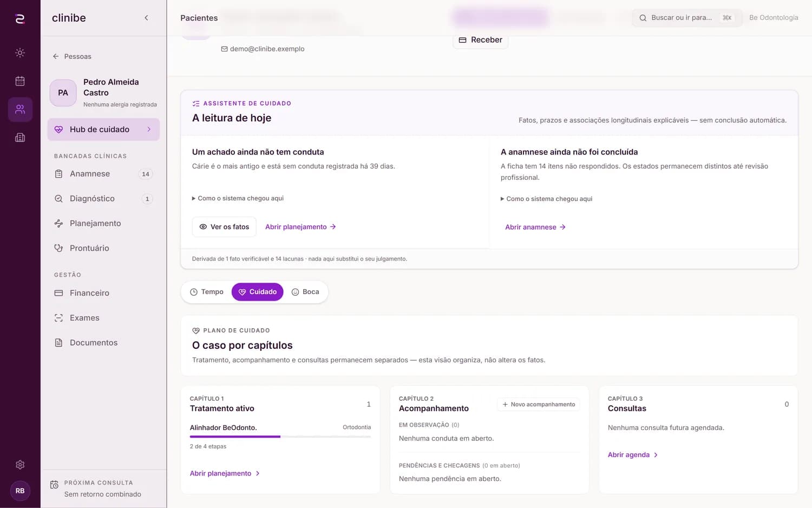Open the Anamnese workbench

[103, 174]
